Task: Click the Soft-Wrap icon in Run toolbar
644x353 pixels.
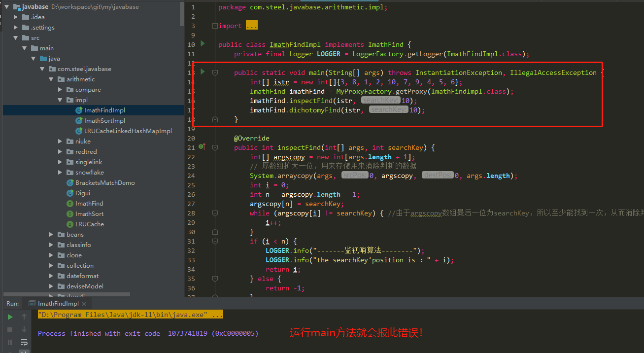Action: [24, 342]
